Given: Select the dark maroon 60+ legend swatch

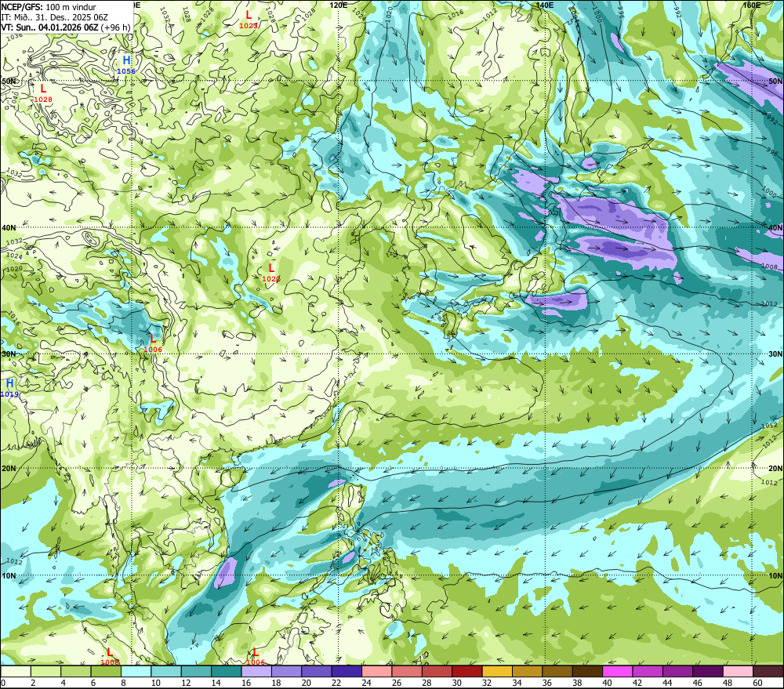Looking at the screenshot, I should 768,671.
